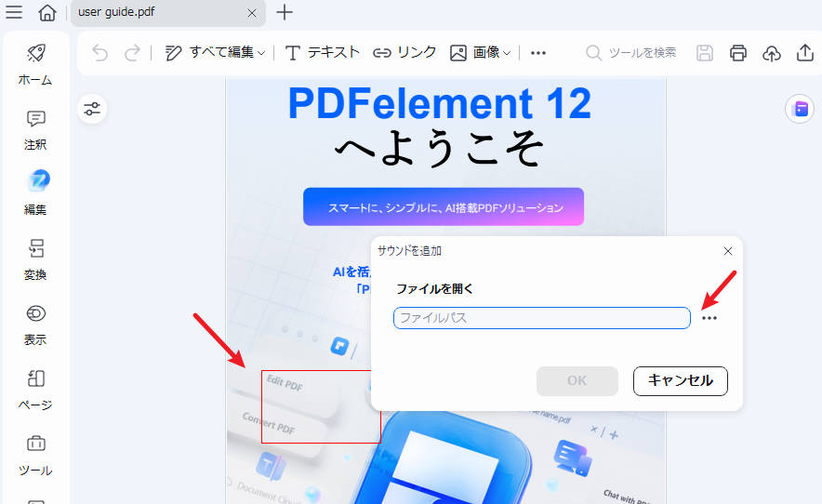The width and height of the screenshot is (822, 504).
Task: Go to the home screen icon
Action: pyautogui.click(x=47, y=12)
